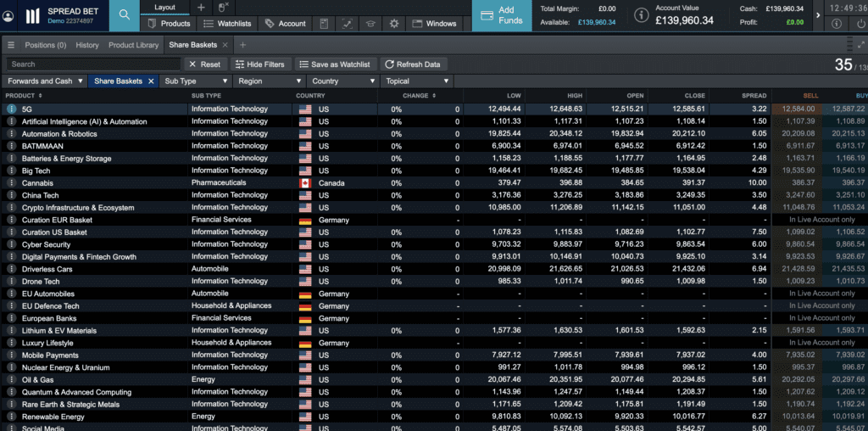This screenshot has width=868, height=431.
Task: Close the Share Baskets tab
Action: click(225, 45)
